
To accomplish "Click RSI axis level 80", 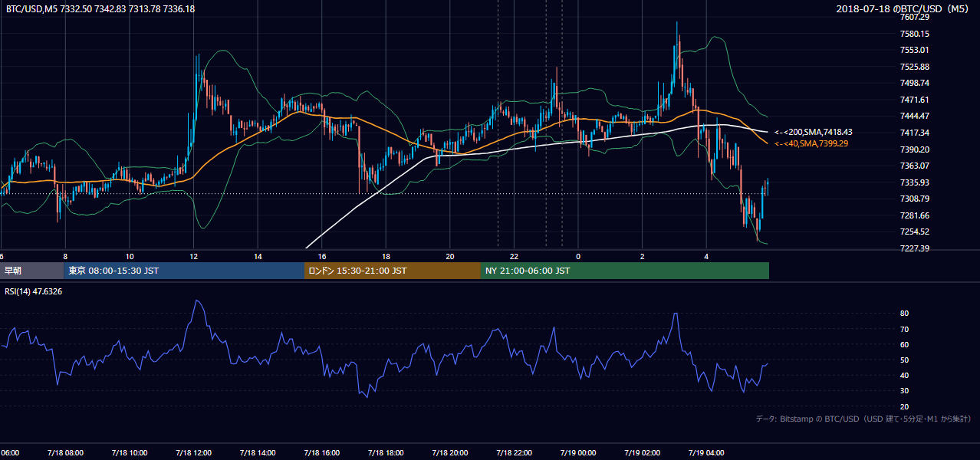I will coord(904,314).
